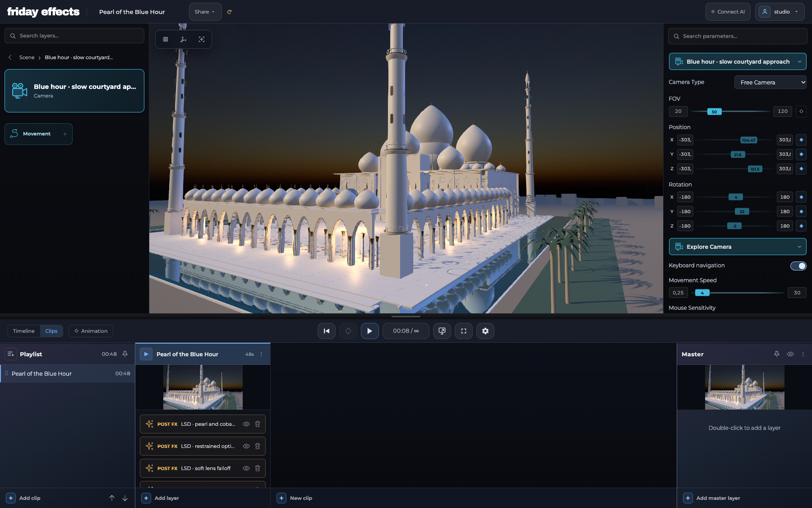Click the skip-to-start playback button
This screenshot has height=508, width=812.
[x=327, y=331]
